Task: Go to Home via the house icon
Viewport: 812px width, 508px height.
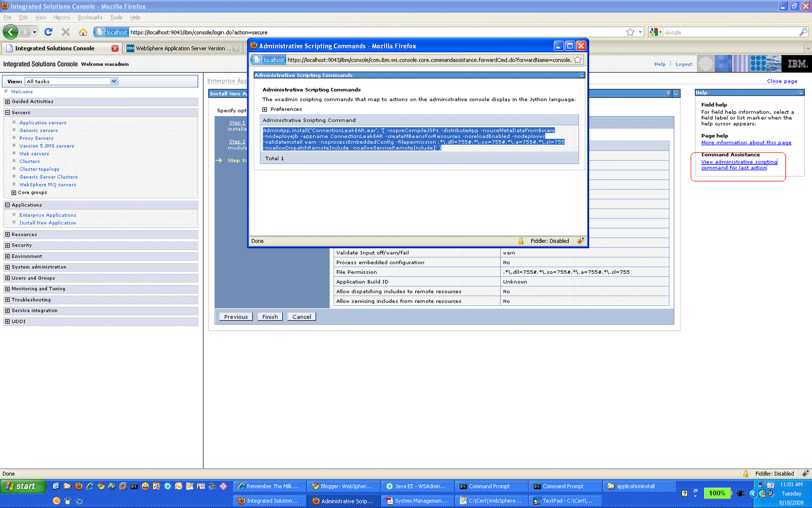Action: coord(83,32)
